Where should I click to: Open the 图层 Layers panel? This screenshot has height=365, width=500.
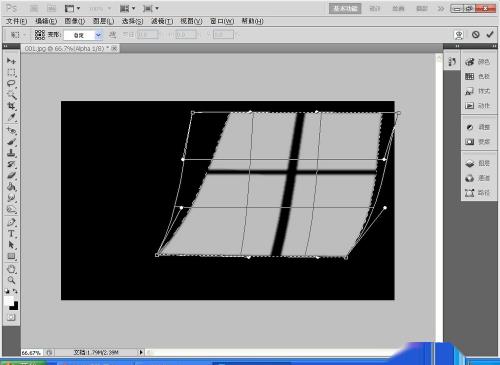[478, 163]
